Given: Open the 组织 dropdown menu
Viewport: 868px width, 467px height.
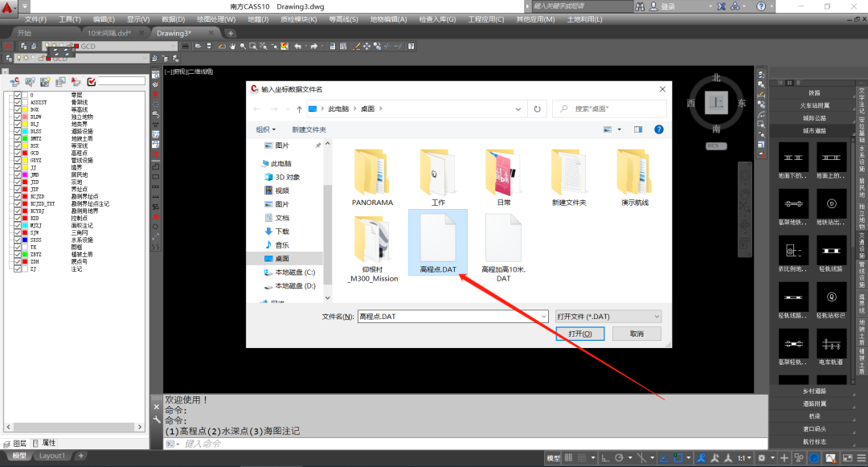Looking at the screenshot, I should pyautogui.click(x=266, y=129).
